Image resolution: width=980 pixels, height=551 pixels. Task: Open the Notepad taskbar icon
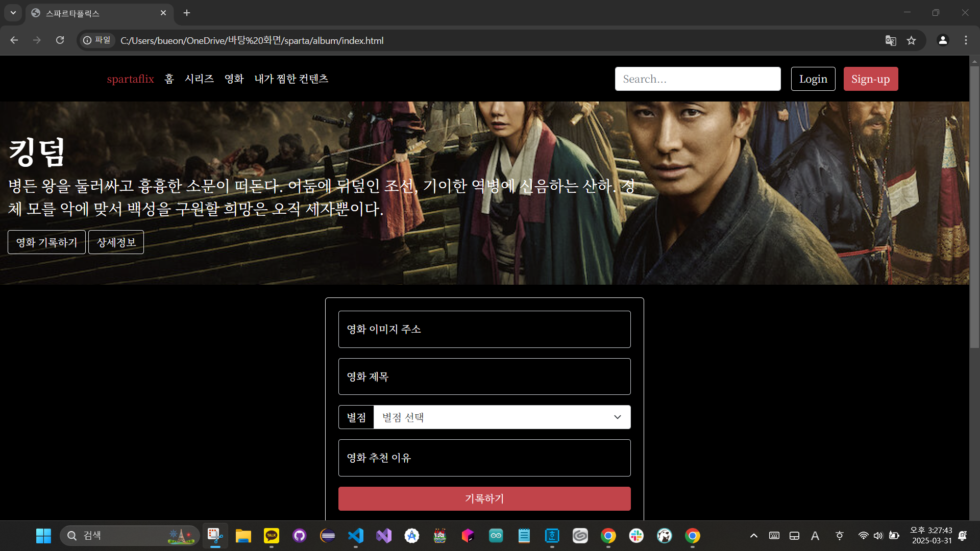pyautogui.click(x=524, y=536)
